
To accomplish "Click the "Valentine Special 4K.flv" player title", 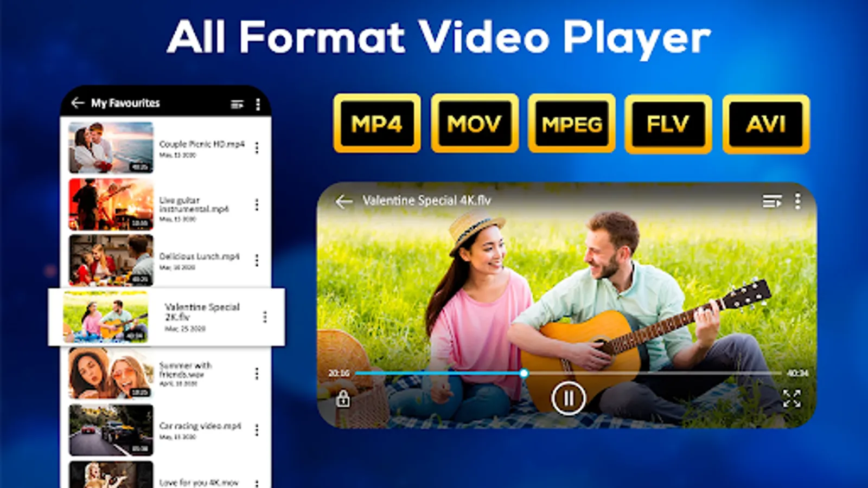I will pos(427,201).
